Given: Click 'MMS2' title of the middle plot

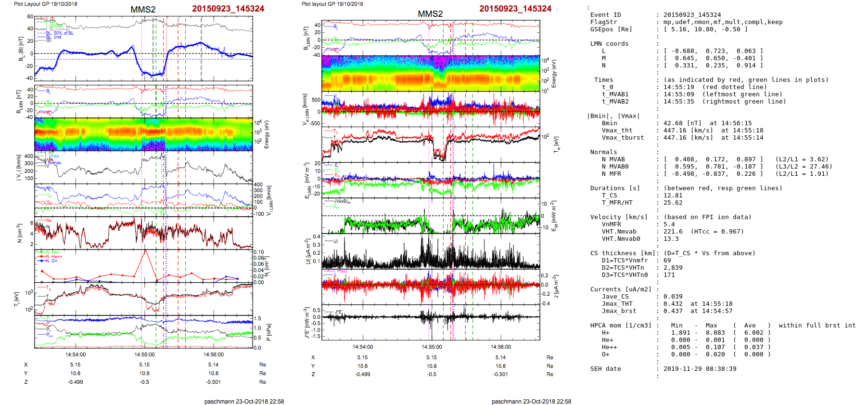Looking at the screenshot, I should click(430, 14).
